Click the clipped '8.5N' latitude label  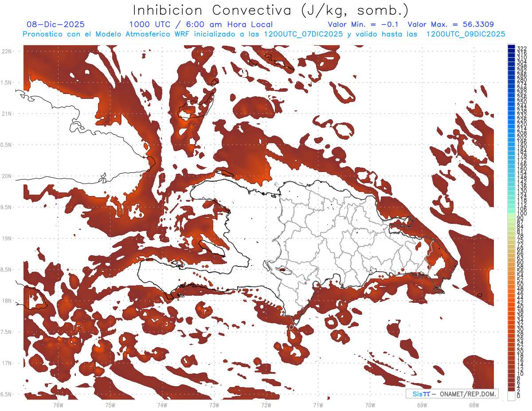6,270
